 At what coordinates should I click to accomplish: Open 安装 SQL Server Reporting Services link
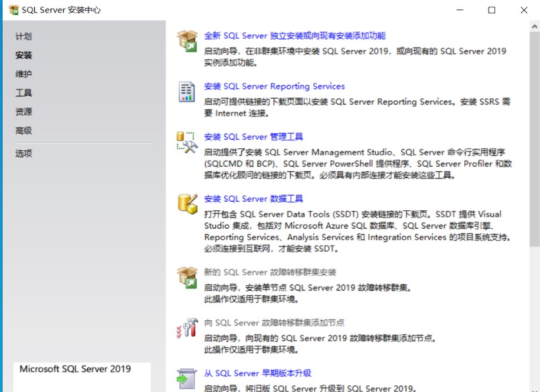click(274, 86)
